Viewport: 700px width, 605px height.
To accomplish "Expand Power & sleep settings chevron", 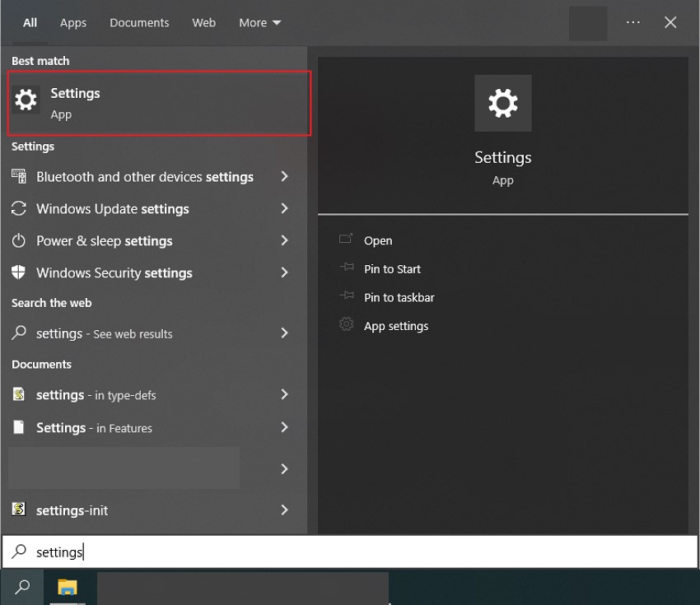I will [284, 240].
